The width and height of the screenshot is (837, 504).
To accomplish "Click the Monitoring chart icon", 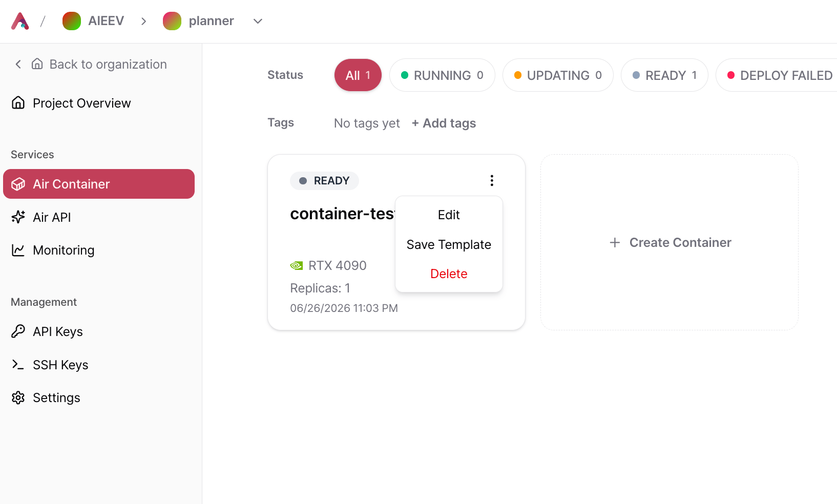I will [18, 250].
